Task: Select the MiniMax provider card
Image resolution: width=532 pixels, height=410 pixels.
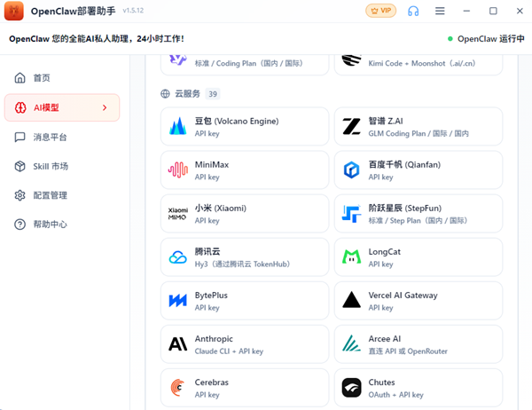Action: [245, 170]
